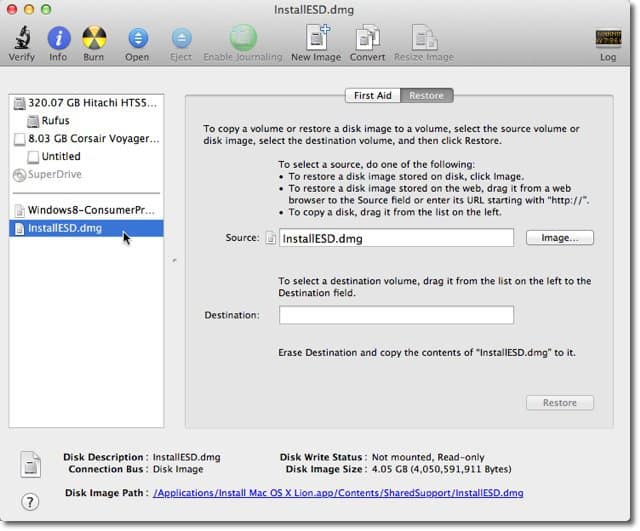Click the close window button
Image resolution: width=640 pixels, height=531 pixels.
12,9
